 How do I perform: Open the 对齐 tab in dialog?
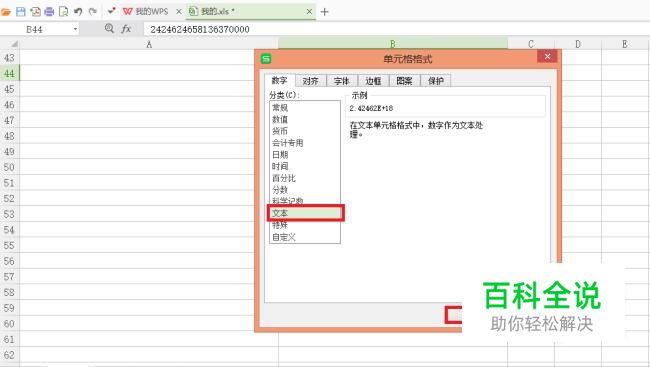(x=311, y=81)
